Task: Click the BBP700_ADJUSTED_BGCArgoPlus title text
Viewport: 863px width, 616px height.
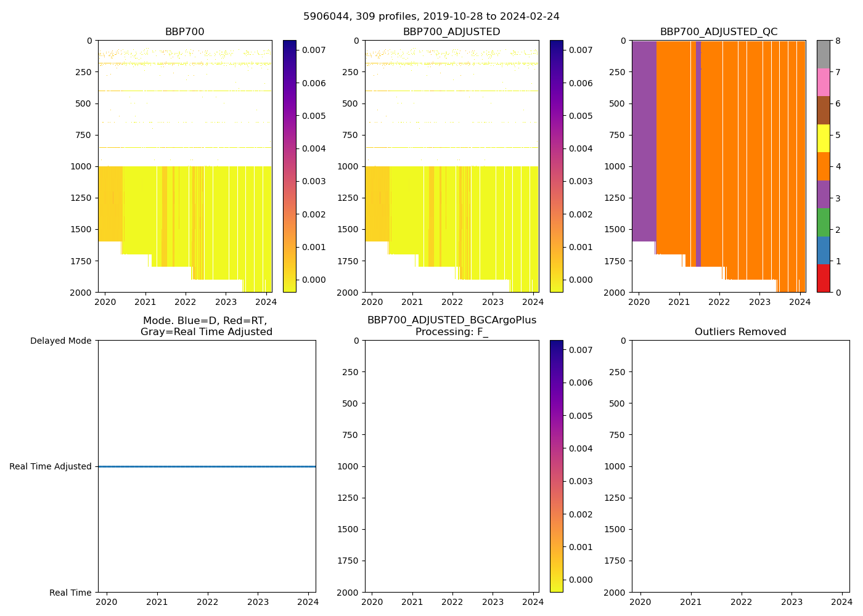Action: pyautogui.click(x=451, y=320)
